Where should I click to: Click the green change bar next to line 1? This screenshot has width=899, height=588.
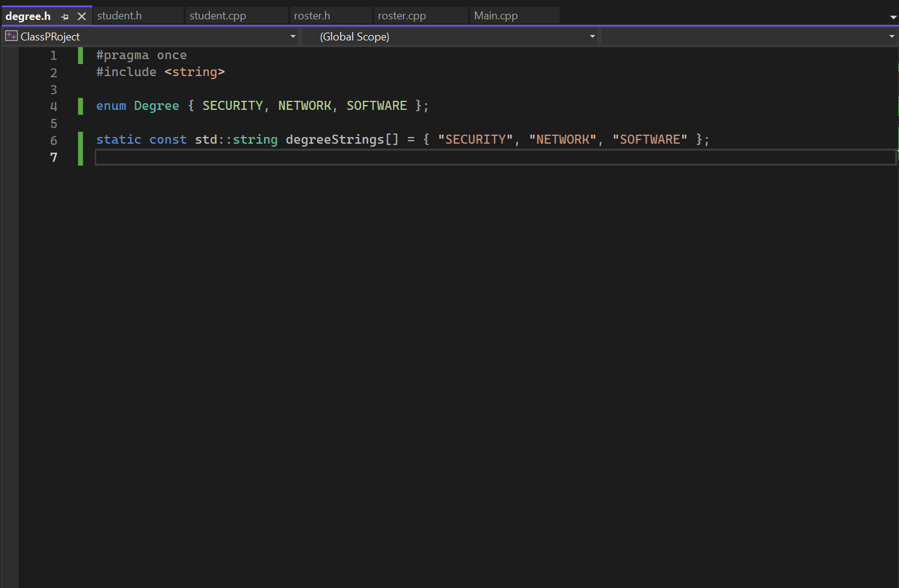[x=80, y=55]
